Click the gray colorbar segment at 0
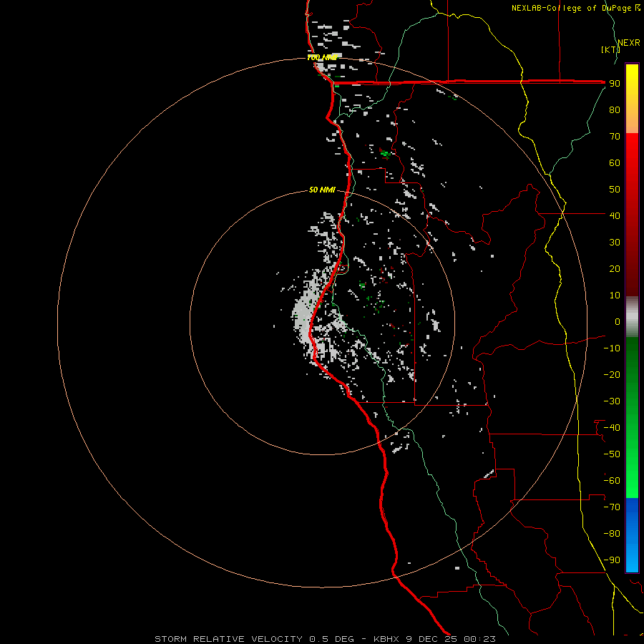Viewport: 644px width, 644px height. click(632, 317)
